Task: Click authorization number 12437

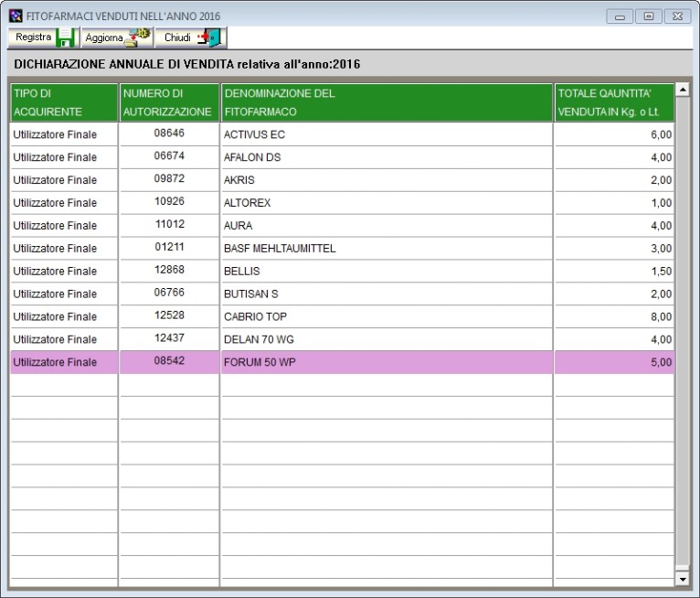Action: point(169,338)
